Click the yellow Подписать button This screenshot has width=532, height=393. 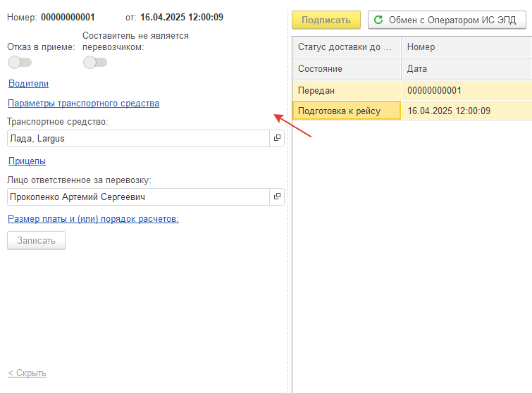(x=326, y=20)
